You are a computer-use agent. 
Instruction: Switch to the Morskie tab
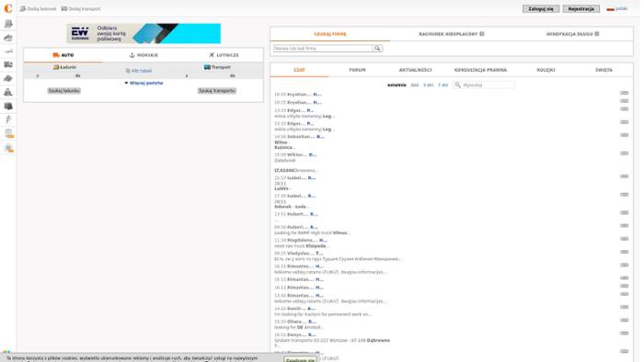click(144, 55)
